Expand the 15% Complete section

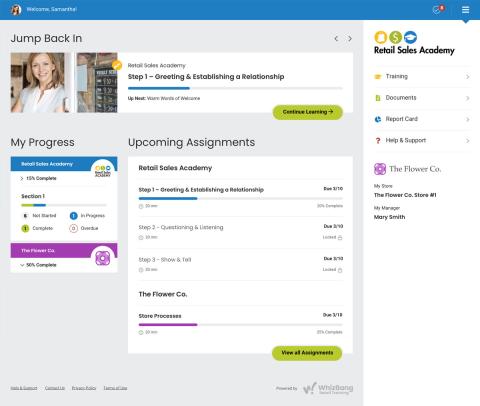(22, 179)
